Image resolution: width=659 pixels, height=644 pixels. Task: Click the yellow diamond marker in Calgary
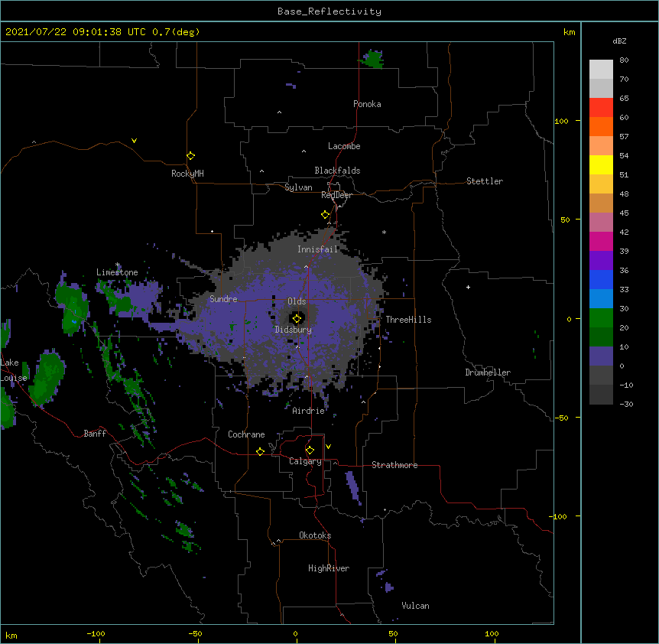(310, 450)
